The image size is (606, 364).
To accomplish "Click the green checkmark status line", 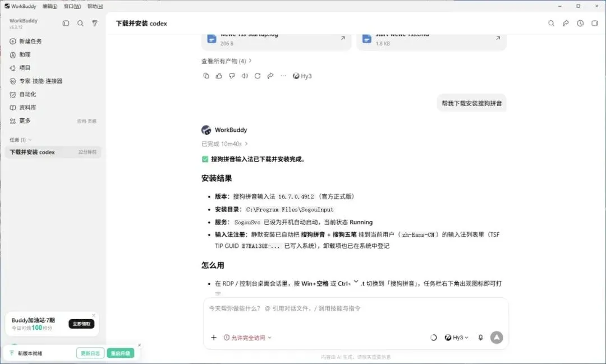I will point(254,159).
